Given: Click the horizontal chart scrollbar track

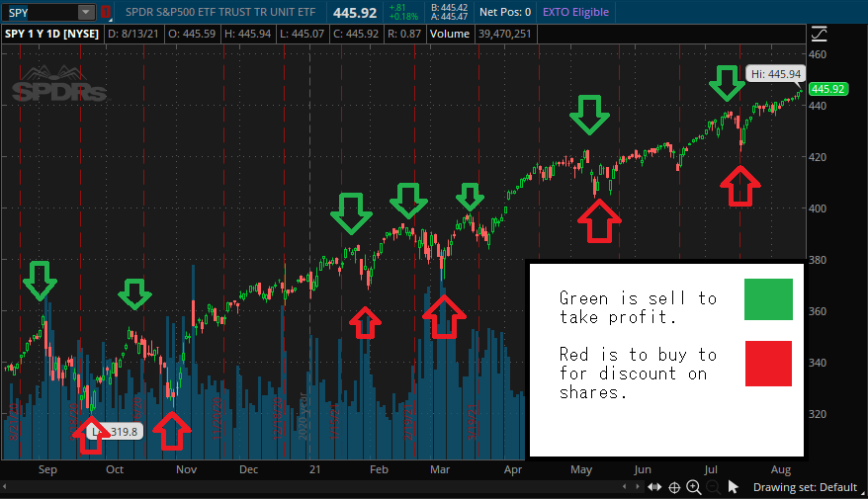Looking at the screenshot, I should pyautogui.click(x=312, y=487).
